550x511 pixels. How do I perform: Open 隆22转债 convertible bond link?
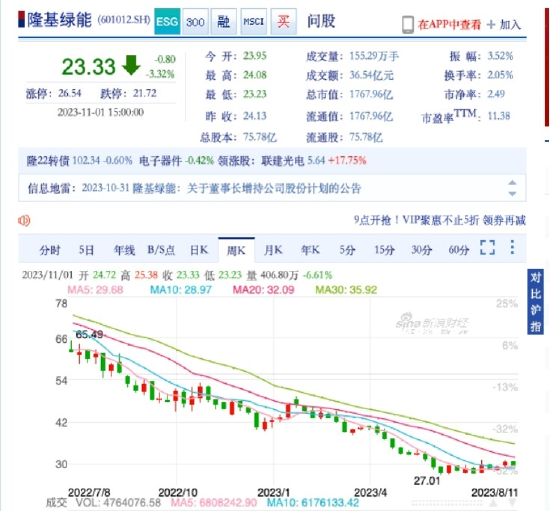(x=48, y=161)
